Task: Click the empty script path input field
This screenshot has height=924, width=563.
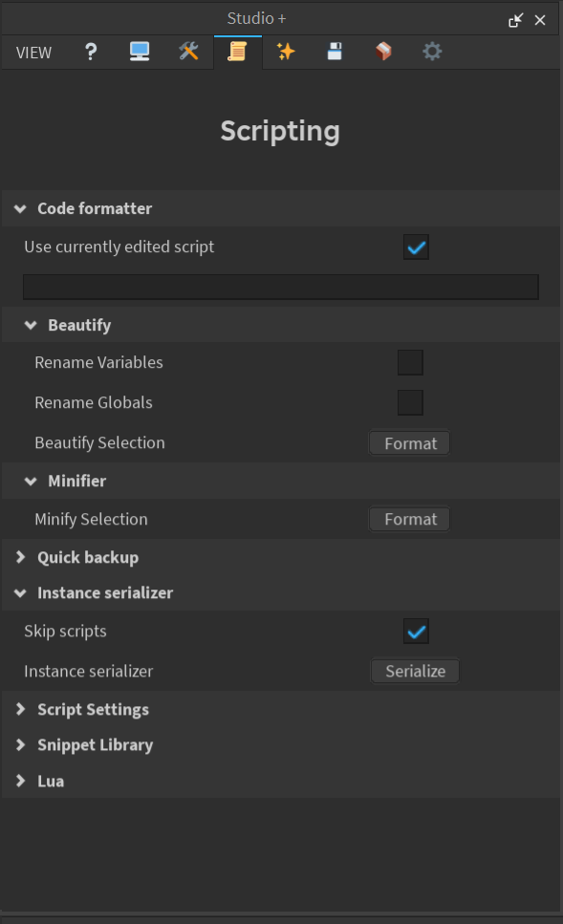Action: [x=280, y=287]
